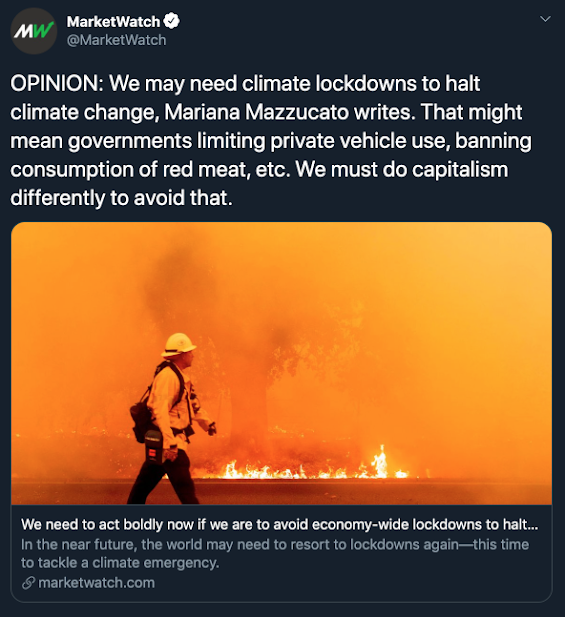
Task: Expand the tweet options chevron menu
Action: 545,19
